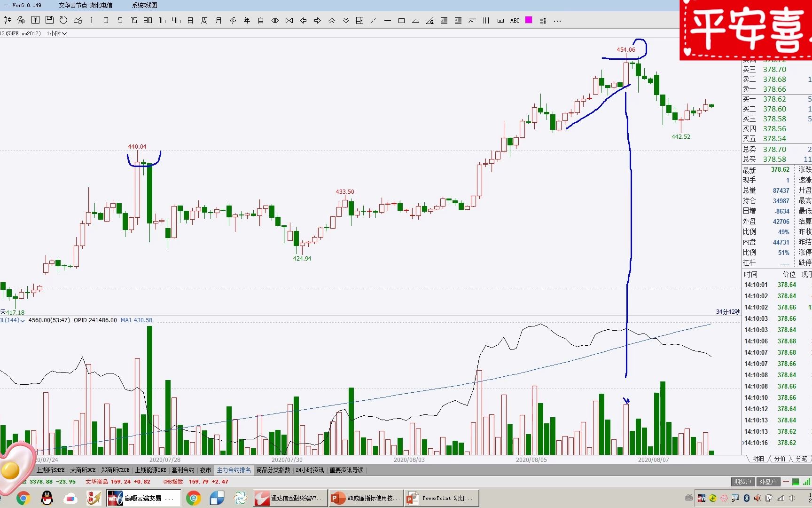Click the right arrow navigation icon
Image resolution: width=812 pixels, height=508 pixels.
[x=317, y=20]
